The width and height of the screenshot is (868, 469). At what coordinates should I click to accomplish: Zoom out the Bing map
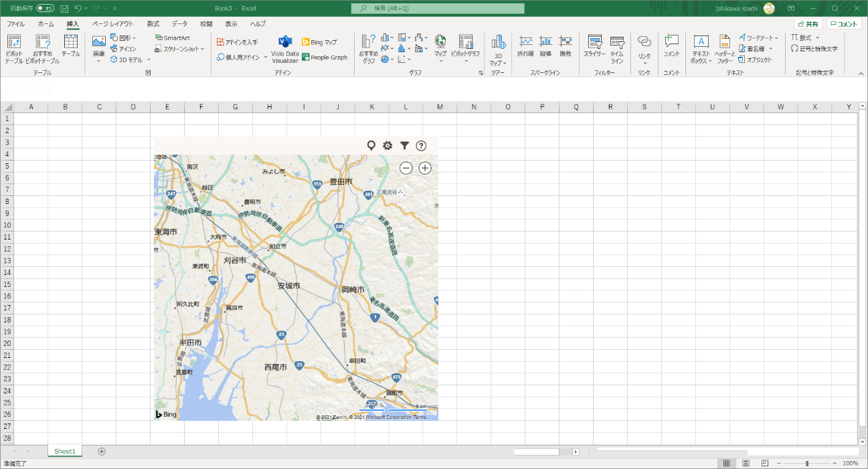406,168
